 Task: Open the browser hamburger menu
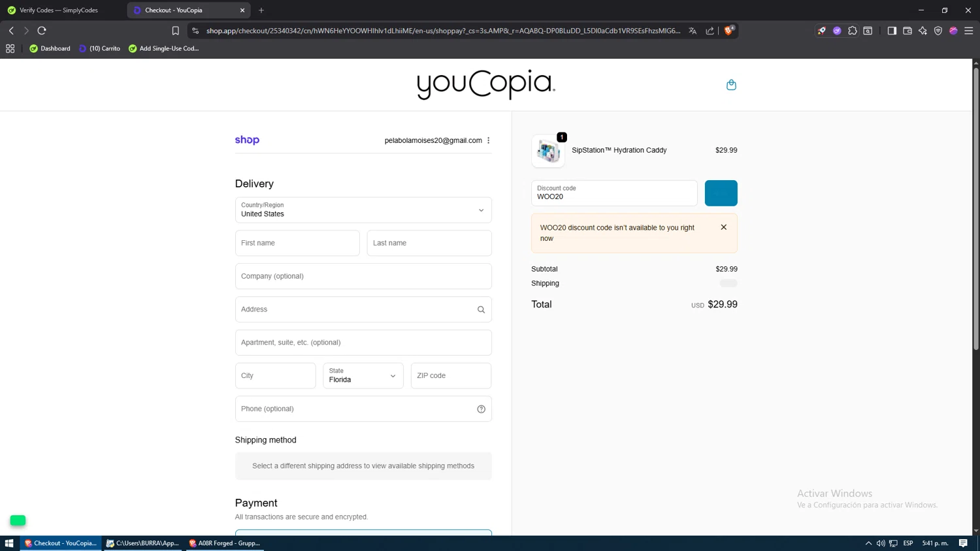[x=969, y=31]
